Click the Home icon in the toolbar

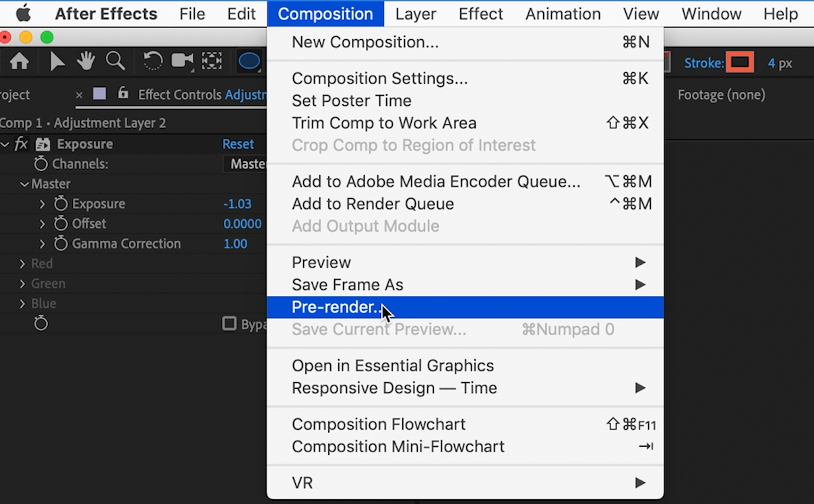pos(19,61)
